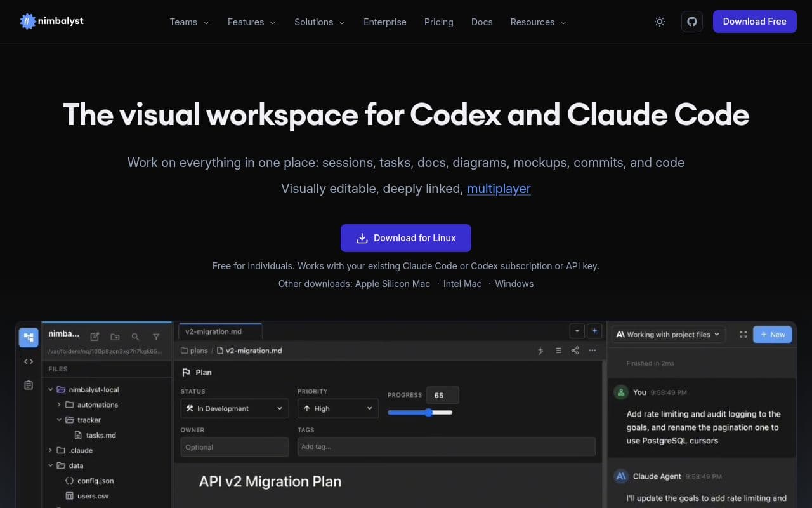Go to the Enterprise page
The image size is (812, 508).
point(385,22)
